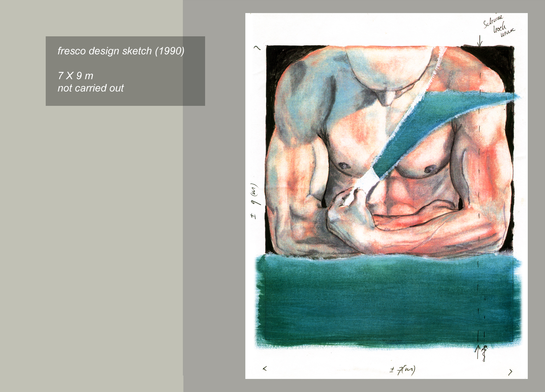Click the right chevron mark at bottom-right of sketch

click(x=510, y=372)
